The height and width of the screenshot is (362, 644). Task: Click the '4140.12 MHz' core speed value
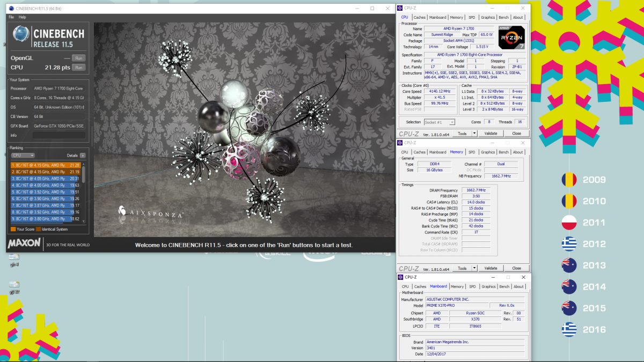point(438,91)
